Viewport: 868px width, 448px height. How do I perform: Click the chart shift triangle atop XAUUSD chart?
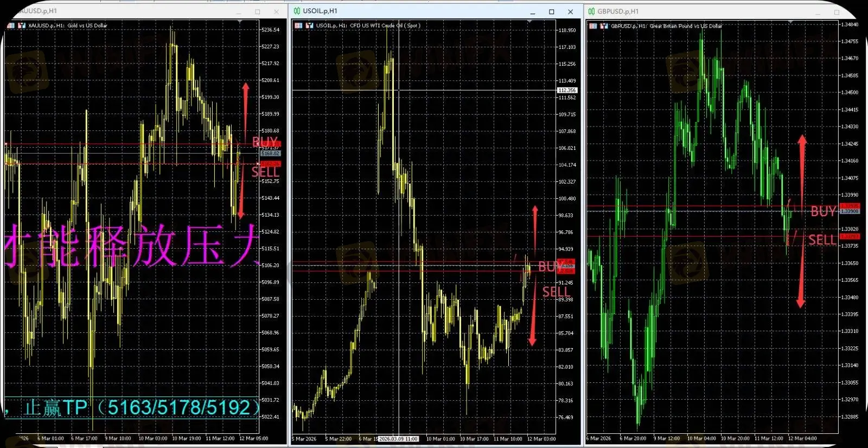point(240,22)
